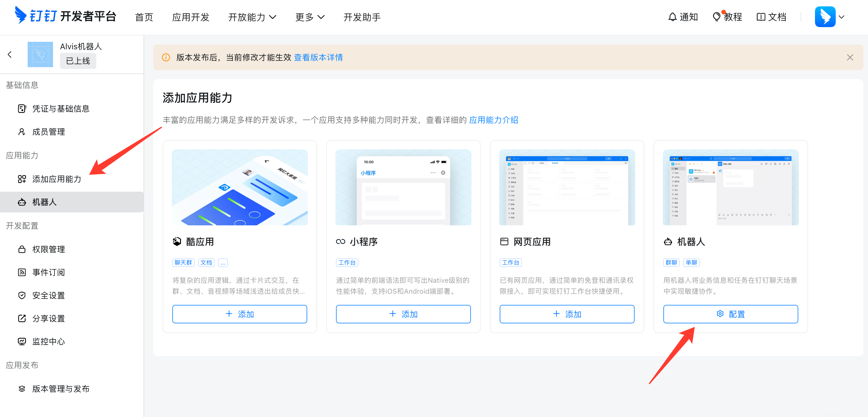Click the 分享设置 share icon
The image size is (868, 417).
click(22, 318)
